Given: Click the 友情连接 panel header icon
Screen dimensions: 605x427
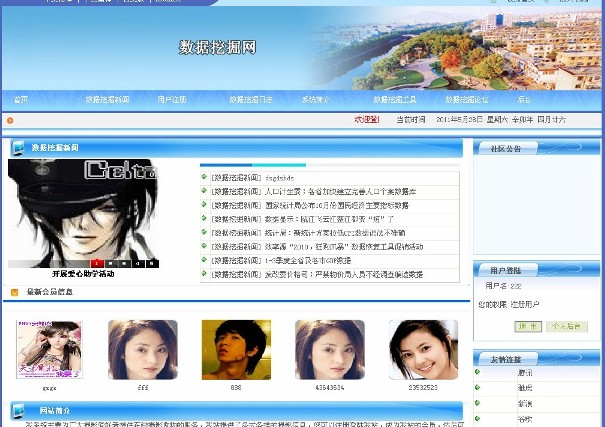Looking at the screenshot, I should 480,358.
